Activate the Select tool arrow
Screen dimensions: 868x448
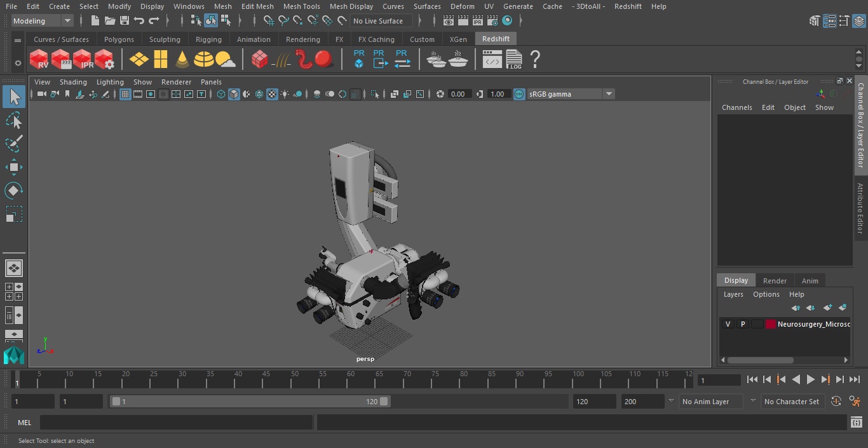point(13,97)
